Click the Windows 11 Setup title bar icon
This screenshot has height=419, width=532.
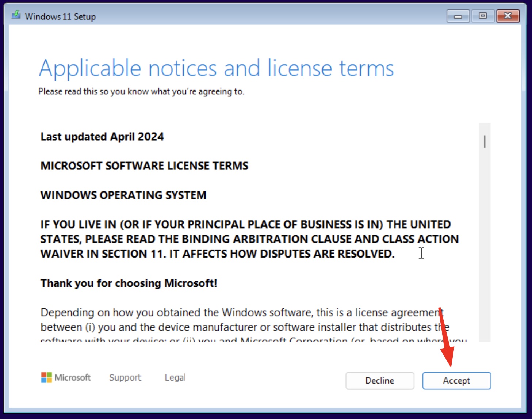point(16,15)
